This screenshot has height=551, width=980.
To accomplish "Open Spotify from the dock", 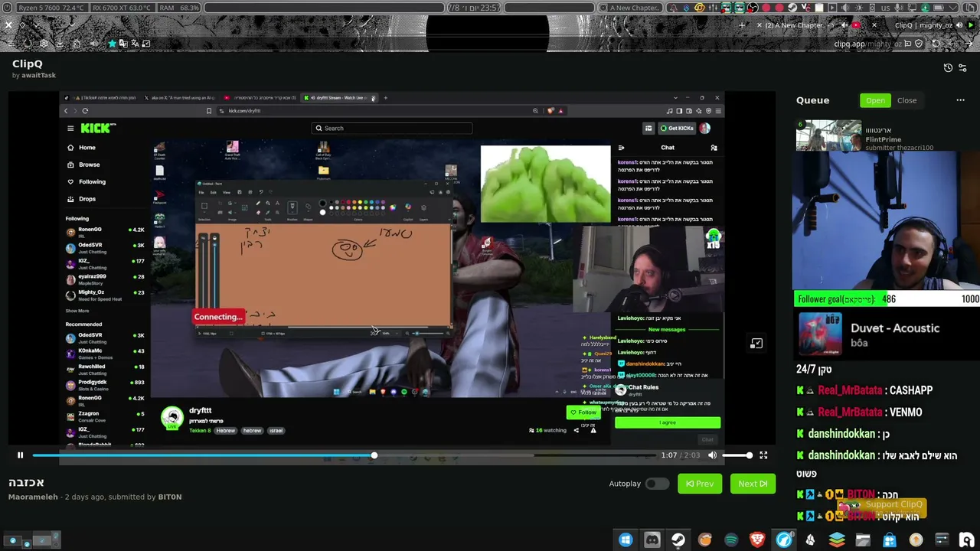I will (731, 540).
